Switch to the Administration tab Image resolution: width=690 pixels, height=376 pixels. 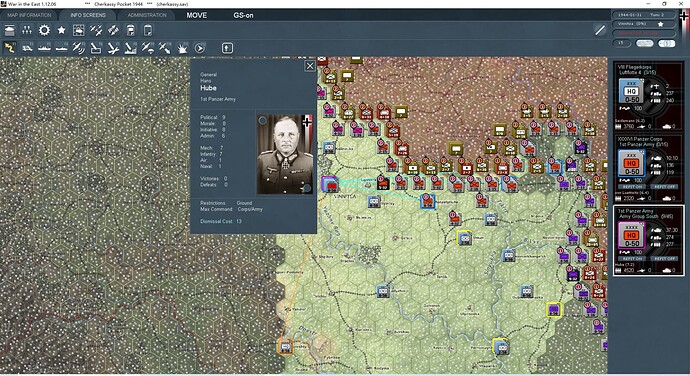[x=147, y=15]
